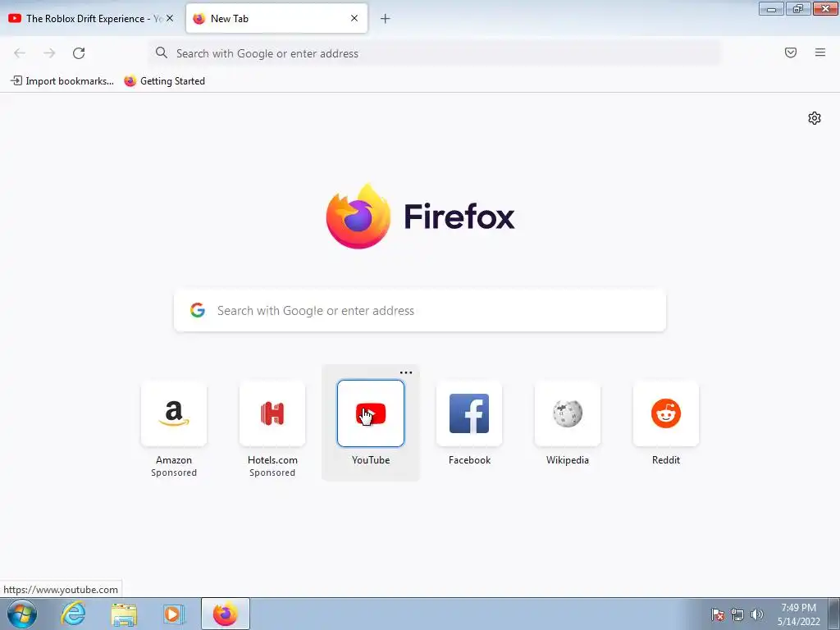840x630 pixels.
Task: Launch Internet Explorer from the taskbar
Action: pyautogui.click(x=73, y=614)
